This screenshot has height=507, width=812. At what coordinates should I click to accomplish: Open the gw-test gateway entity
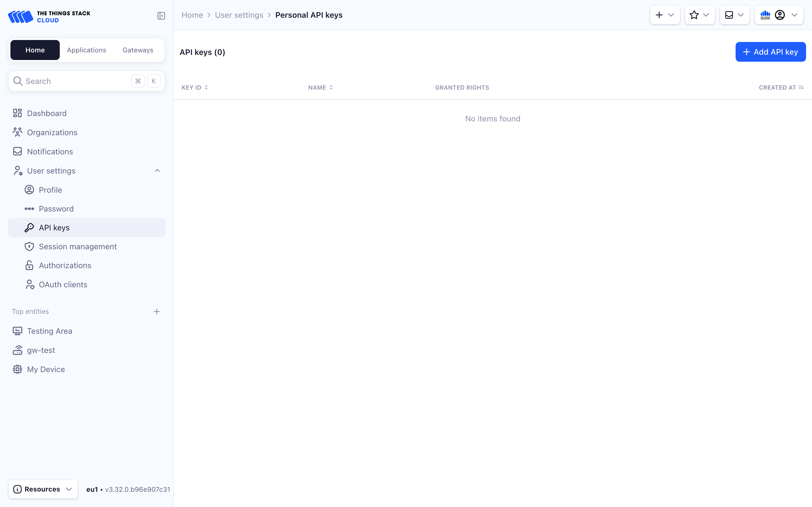[x=41, y=350]
